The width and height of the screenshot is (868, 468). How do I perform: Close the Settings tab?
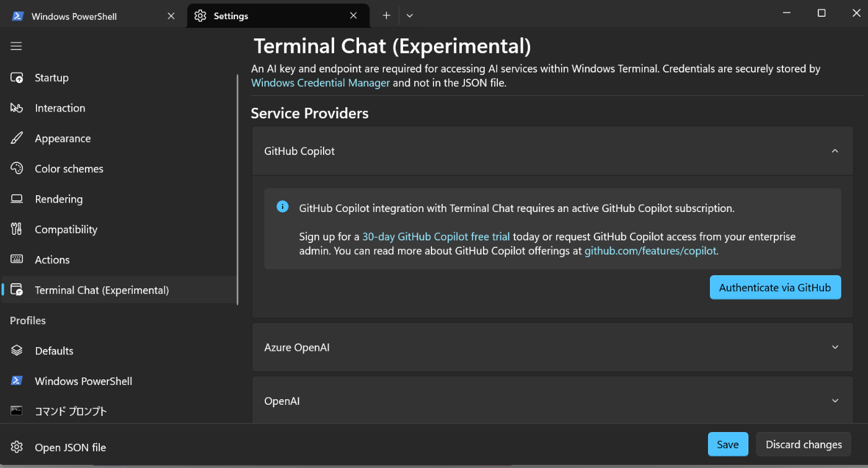pyautogui.click(x=353, y=16)
